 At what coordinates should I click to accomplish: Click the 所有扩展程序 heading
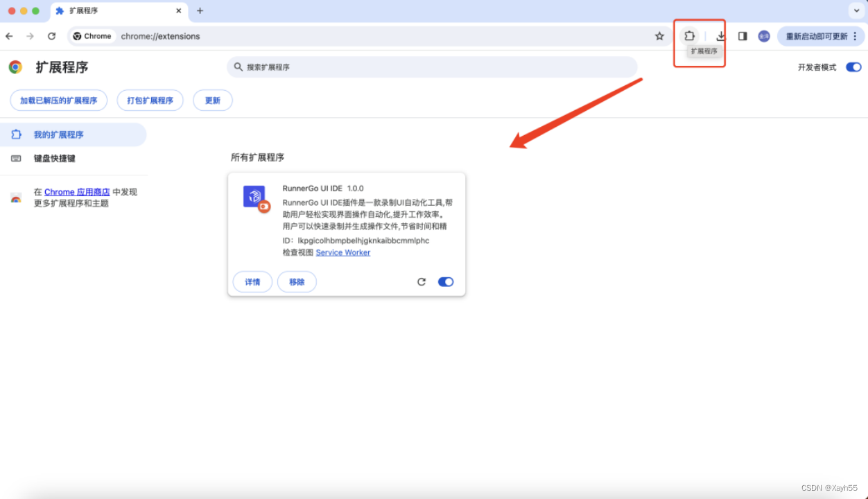pyautogui.click(x=258, y=157)
